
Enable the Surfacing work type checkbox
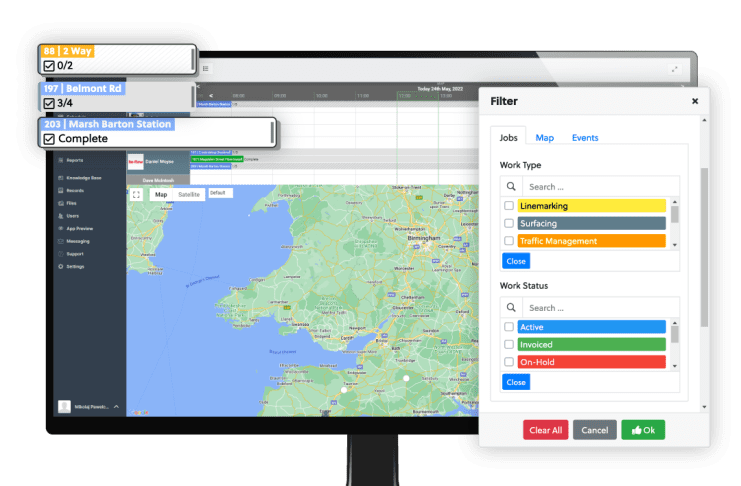[x=509, y=223]
